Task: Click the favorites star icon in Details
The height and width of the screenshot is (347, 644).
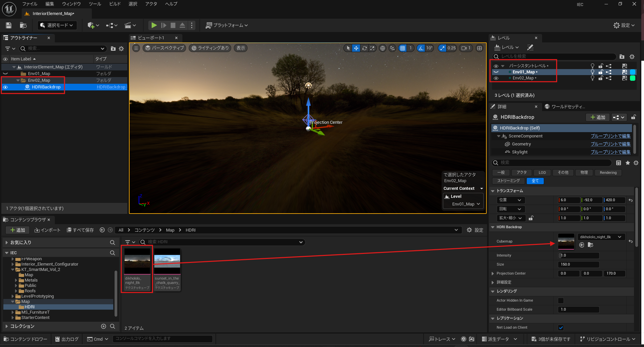Action: point(628,163)
